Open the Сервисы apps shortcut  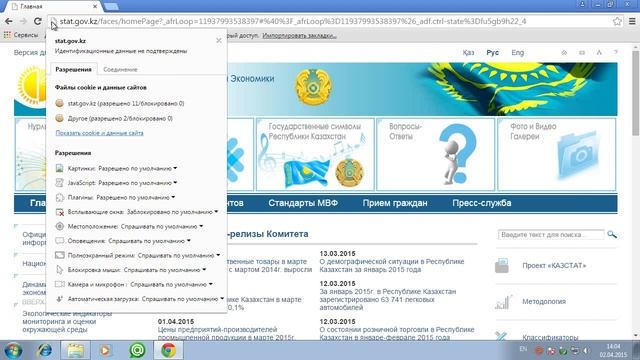[x=21, y=35]
